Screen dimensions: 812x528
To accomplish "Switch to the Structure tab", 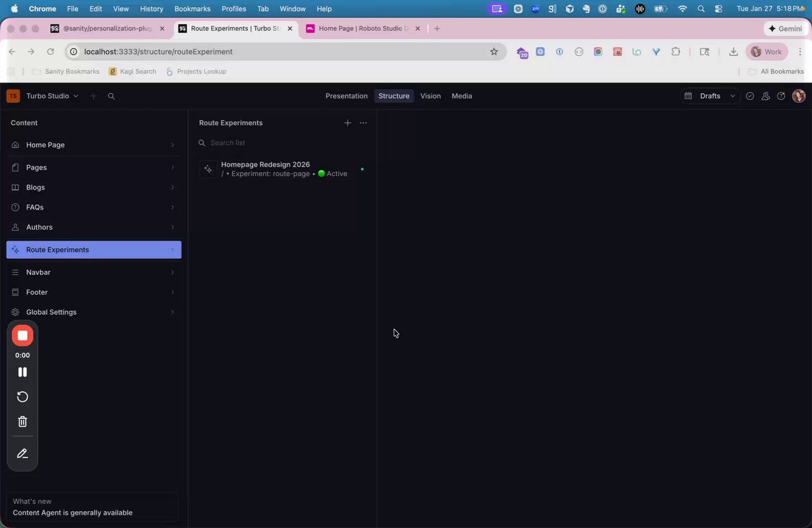I will pos(394,96).
